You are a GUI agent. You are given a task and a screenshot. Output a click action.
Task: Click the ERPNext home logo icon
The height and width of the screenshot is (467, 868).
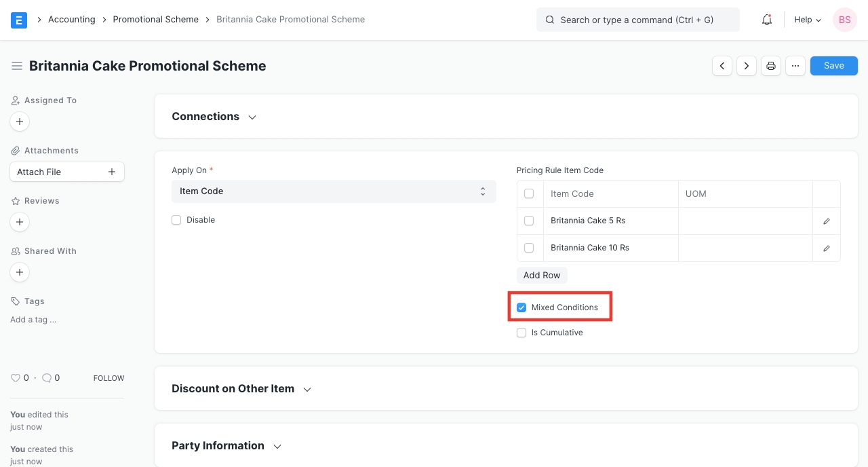click(19, 20)
